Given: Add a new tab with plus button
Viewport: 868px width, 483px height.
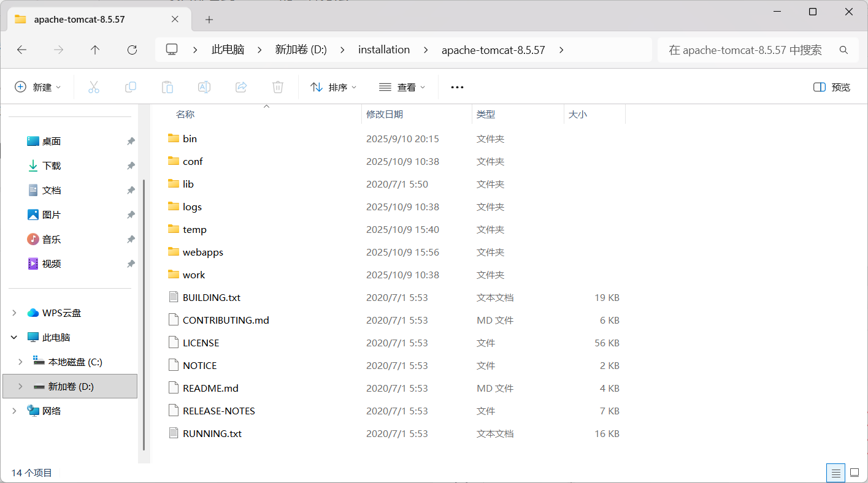Looking at the screenshot, I should pyautogui.click(x=209, y=20).
